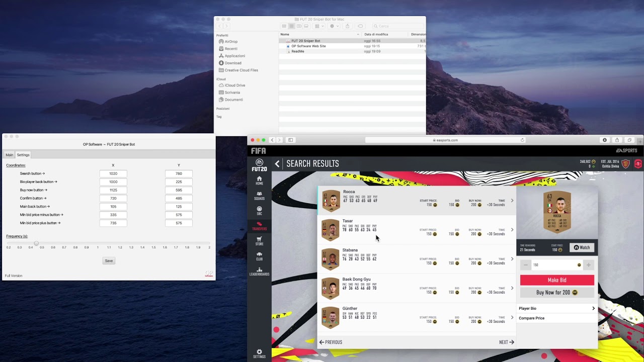Image resolution: width=644 pixels, height=362 pixels.
Task: Expand Player Bio chevron
Action: (x=593, y=308)
